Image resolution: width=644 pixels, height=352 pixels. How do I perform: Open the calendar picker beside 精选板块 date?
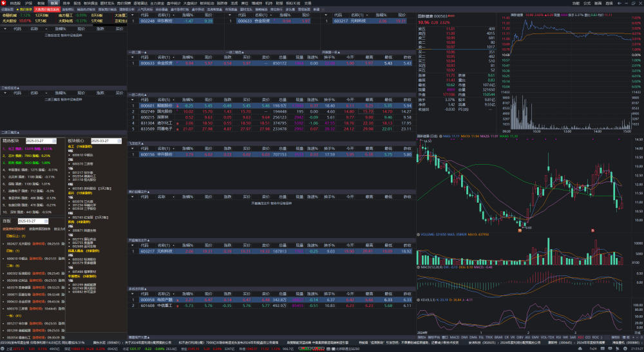[x=54, y=141]
